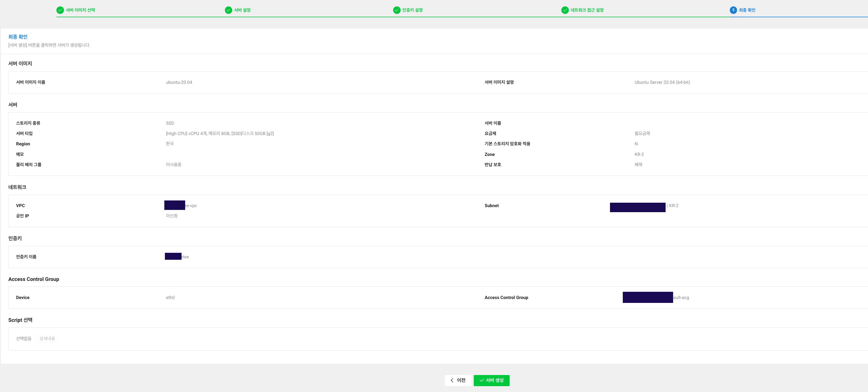Go to the 인증키 설정 step

[x=412, y=10]
